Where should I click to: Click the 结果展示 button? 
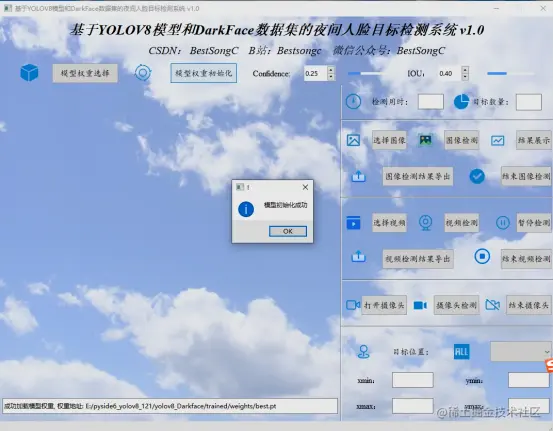534,140
